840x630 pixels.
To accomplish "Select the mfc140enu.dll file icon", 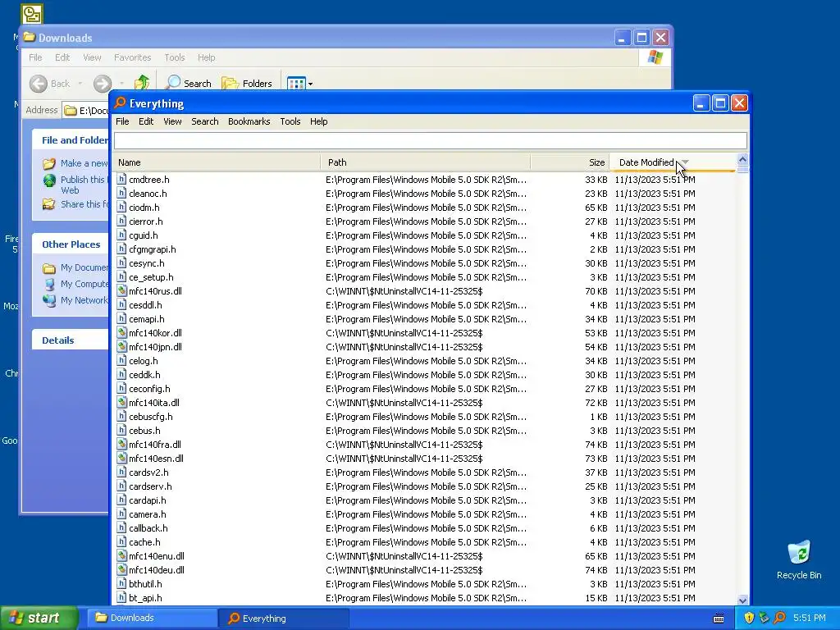I will pos(121,555).
